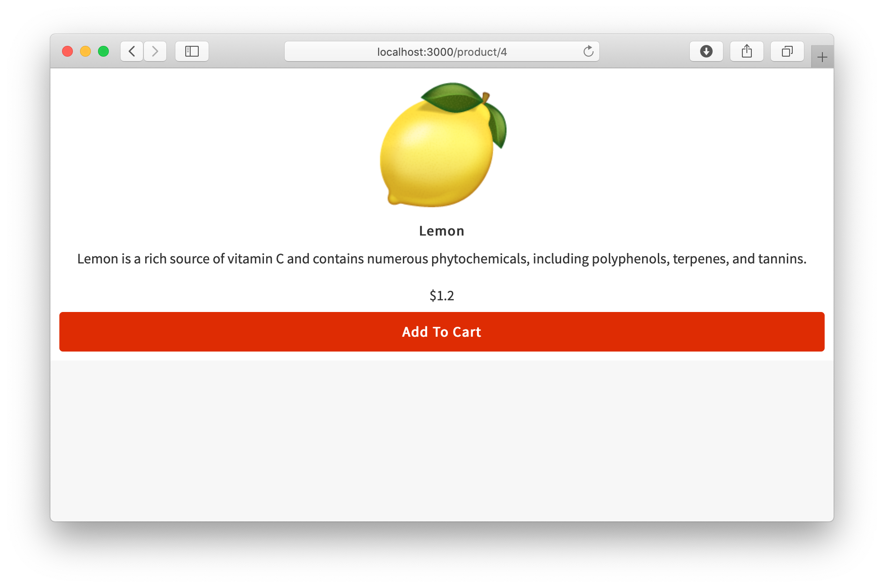
Task: Click the word phytochemicals in the description
Action: point(480,259)
